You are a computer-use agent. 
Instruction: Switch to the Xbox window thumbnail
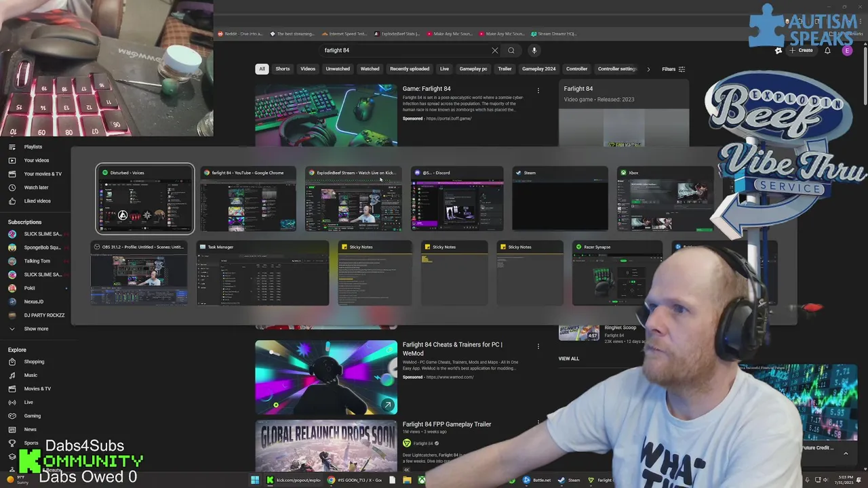click(665, 199)
